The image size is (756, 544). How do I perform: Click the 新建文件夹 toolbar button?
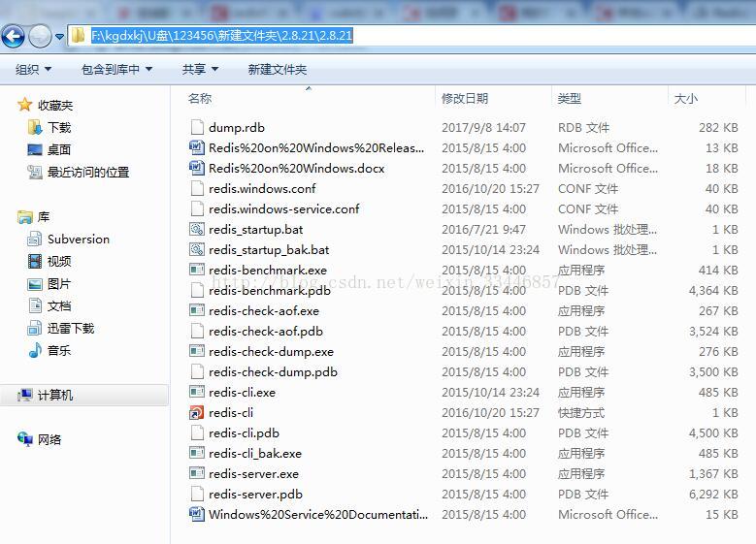[277, 70]
